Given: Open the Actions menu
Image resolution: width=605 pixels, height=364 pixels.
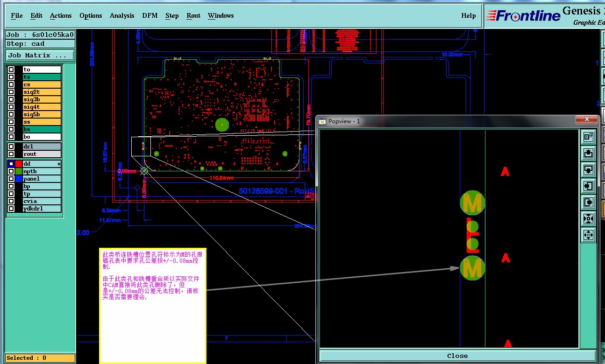Looking at the screenshot, I should tap(61, 15).
